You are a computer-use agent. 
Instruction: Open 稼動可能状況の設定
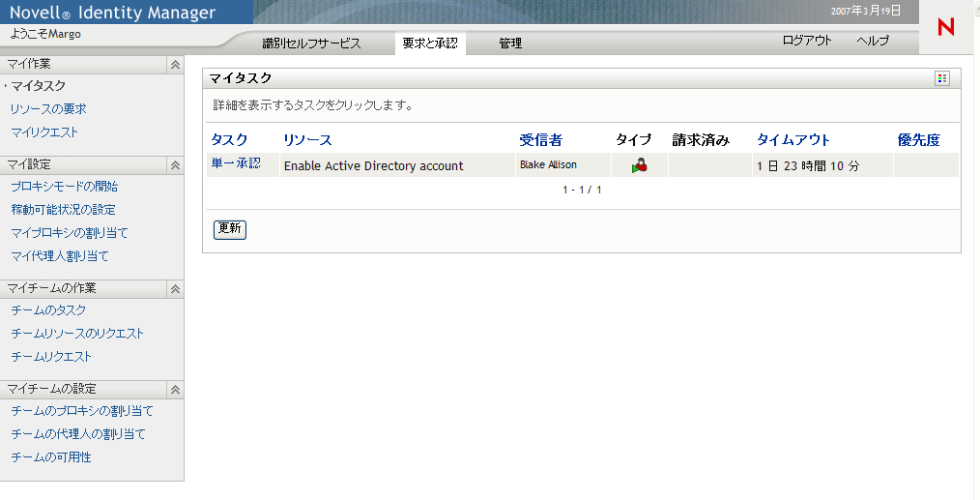(x=63, y=210)
